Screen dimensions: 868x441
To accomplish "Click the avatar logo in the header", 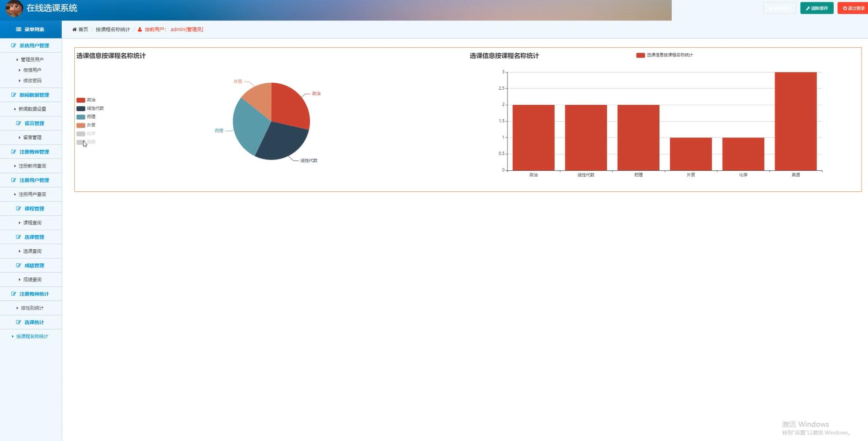I will coord(14,8).
